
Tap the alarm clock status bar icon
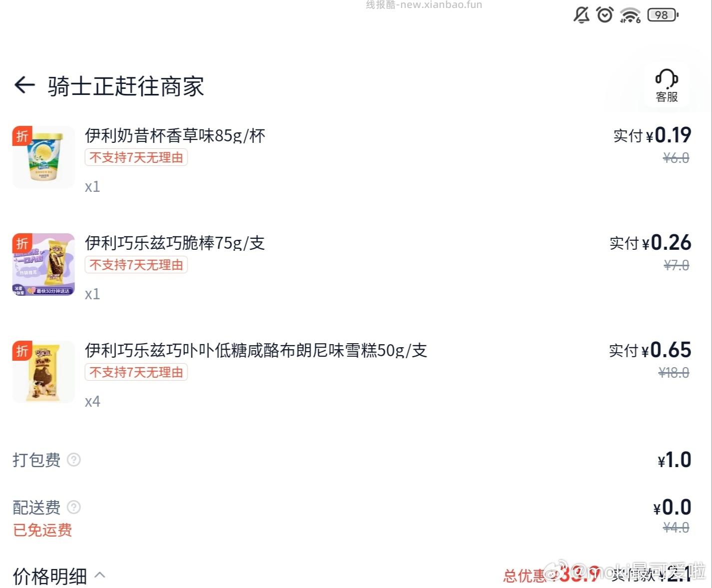click(605, 15)
